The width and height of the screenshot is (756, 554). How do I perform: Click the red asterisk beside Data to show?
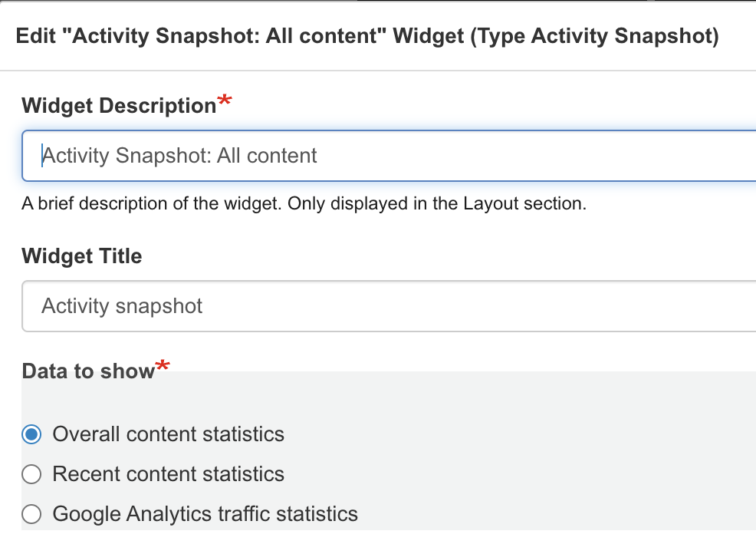[x=163, y=367]
